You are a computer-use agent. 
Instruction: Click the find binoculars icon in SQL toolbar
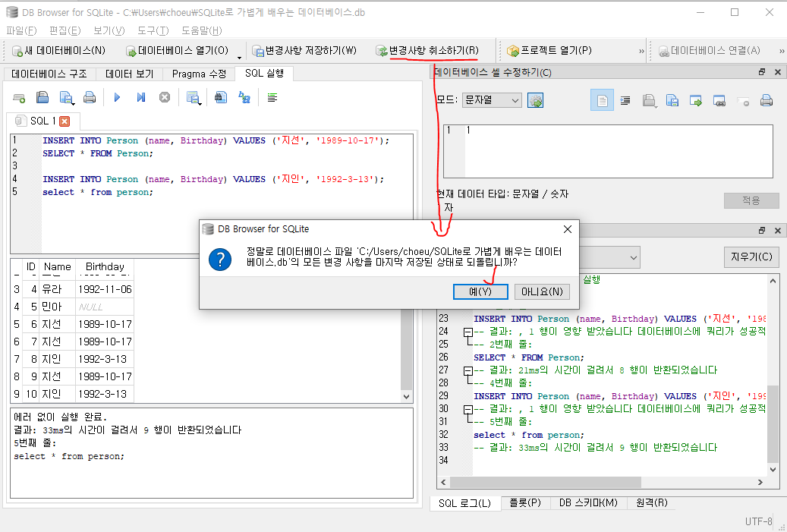[221, 97]
